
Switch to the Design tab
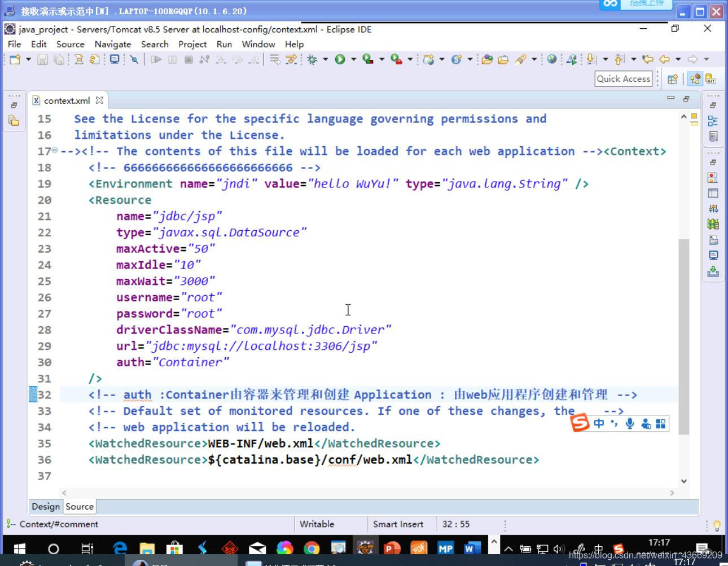46,506
